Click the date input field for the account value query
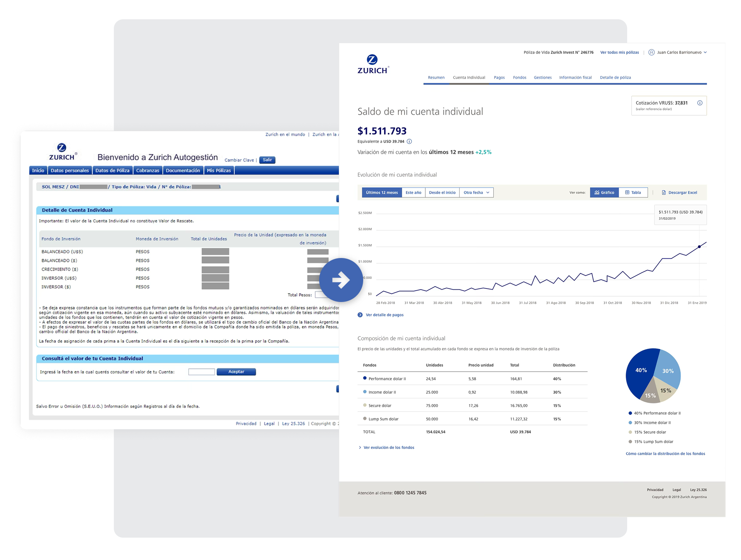The width and height of the screenshot is (741, 560). point(201,372)
